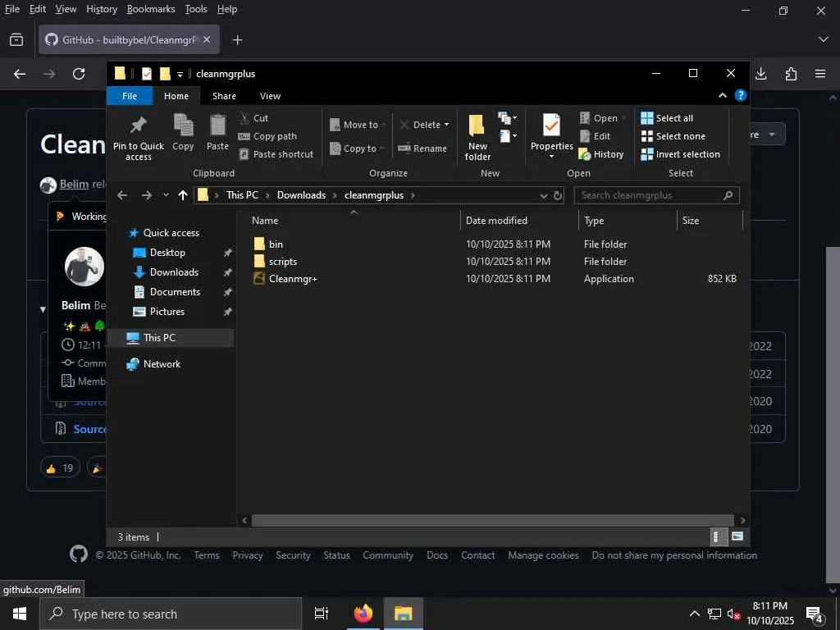Select Pictures in navigation pane

[167, 312]
